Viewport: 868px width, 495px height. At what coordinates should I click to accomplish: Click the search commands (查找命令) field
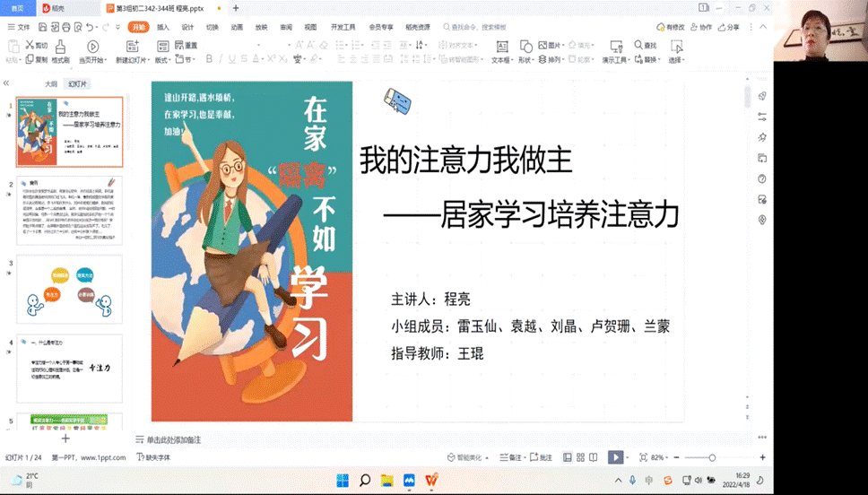pyautogui.click(x=475, y=27)
